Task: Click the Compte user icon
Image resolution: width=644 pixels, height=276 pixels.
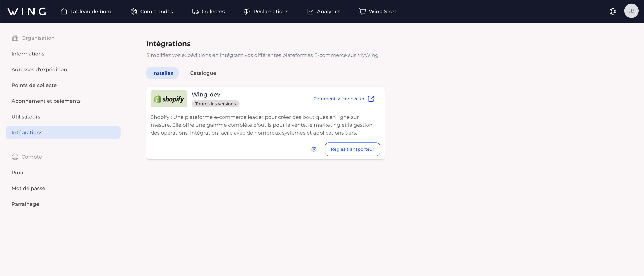Action: (x=15, y=157)
